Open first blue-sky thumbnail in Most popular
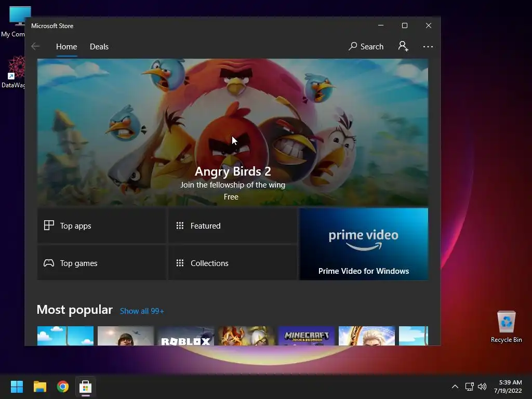532x399 pixels. pyautogui.click(x=65, y=336)
